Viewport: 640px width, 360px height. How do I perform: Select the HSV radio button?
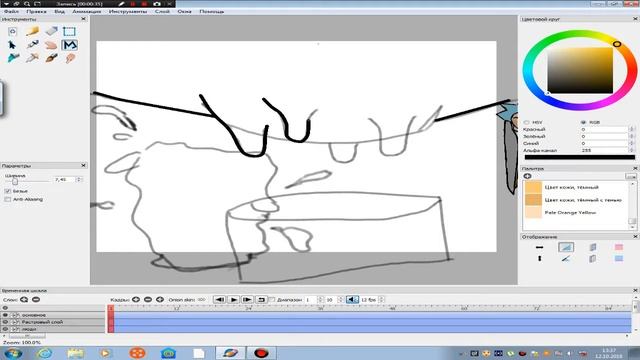526,122
